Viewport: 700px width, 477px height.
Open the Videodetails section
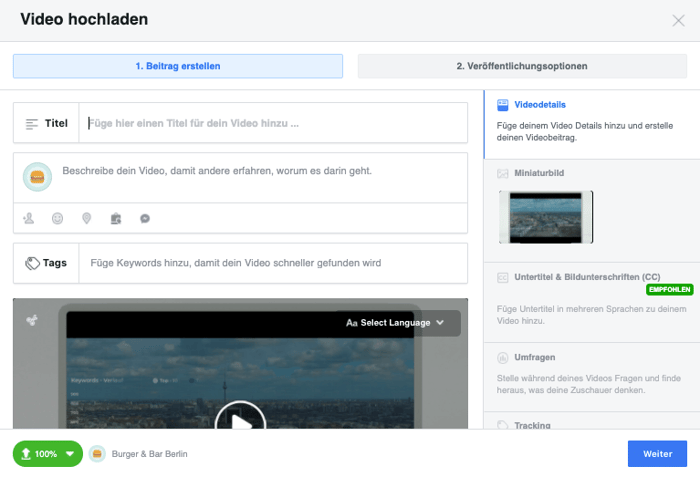tap(592, 124)
